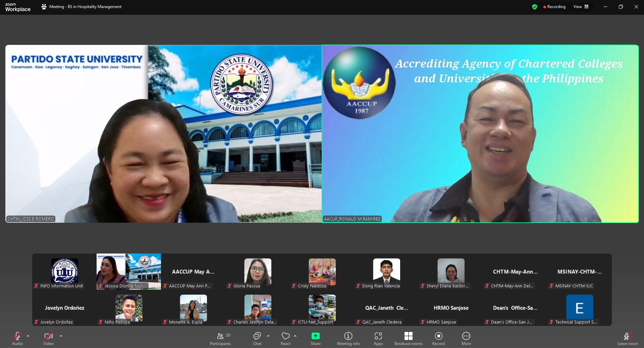Select Jessica Dionne participant video tile

tap(129, 272)
